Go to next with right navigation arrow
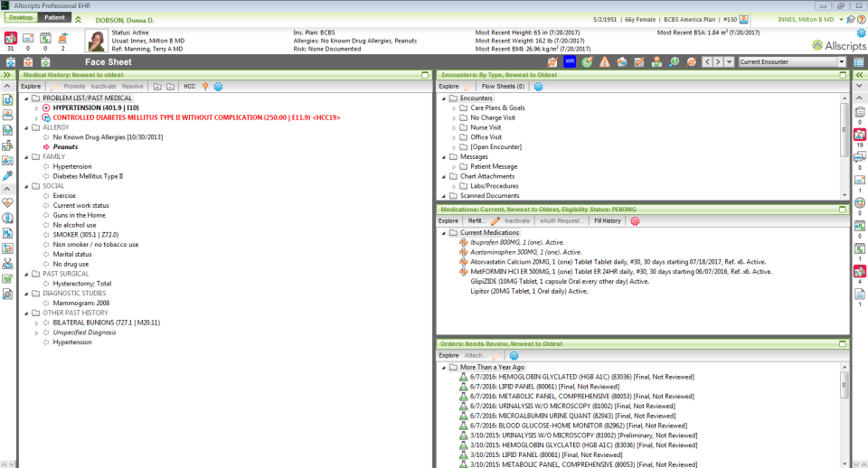This screenshot has height=468, width=868. [x=718, y=62]
